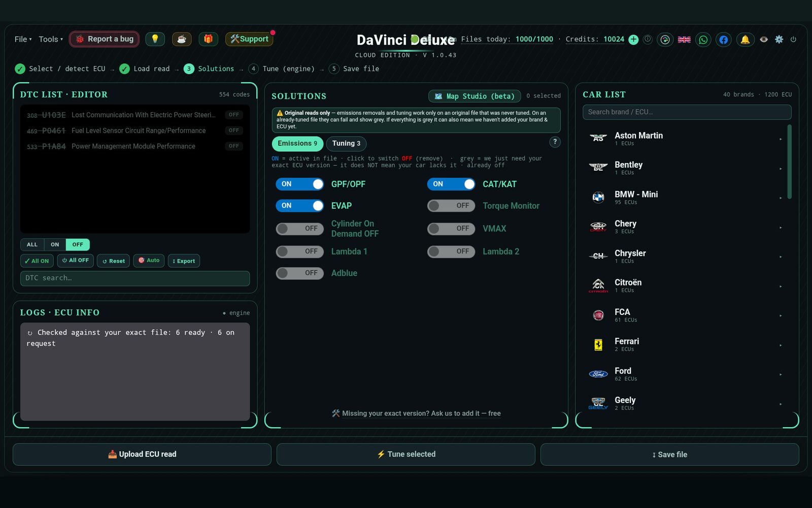This screenshot has width=812, height=508.
Task: Expand Ferrari ECU list arrow
Action: 781,345
